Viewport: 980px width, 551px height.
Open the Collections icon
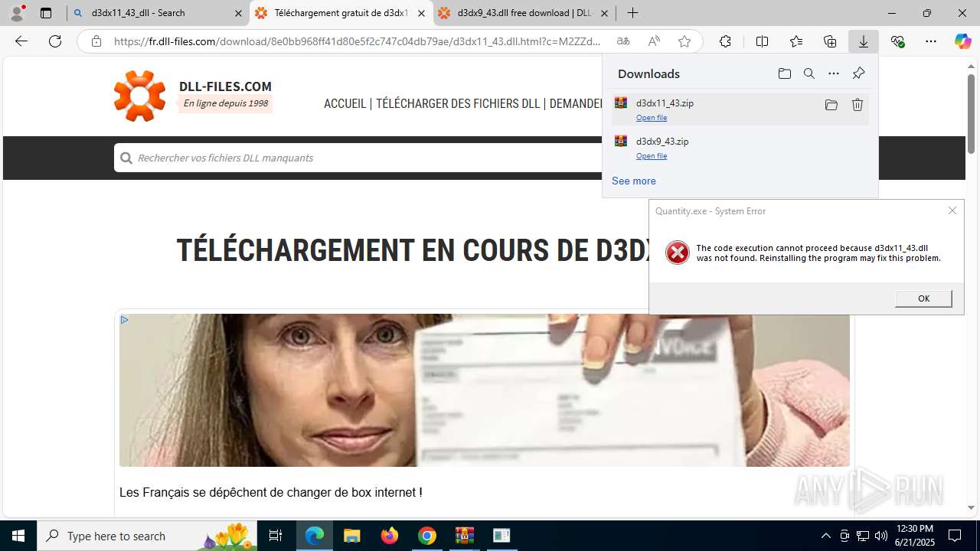[x=830, y=41]
